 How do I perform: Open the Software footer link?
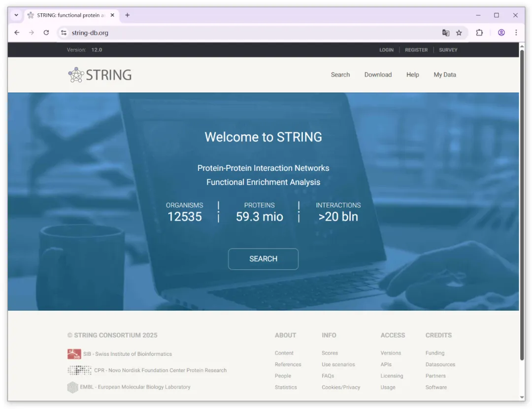(x=436, y=387)
